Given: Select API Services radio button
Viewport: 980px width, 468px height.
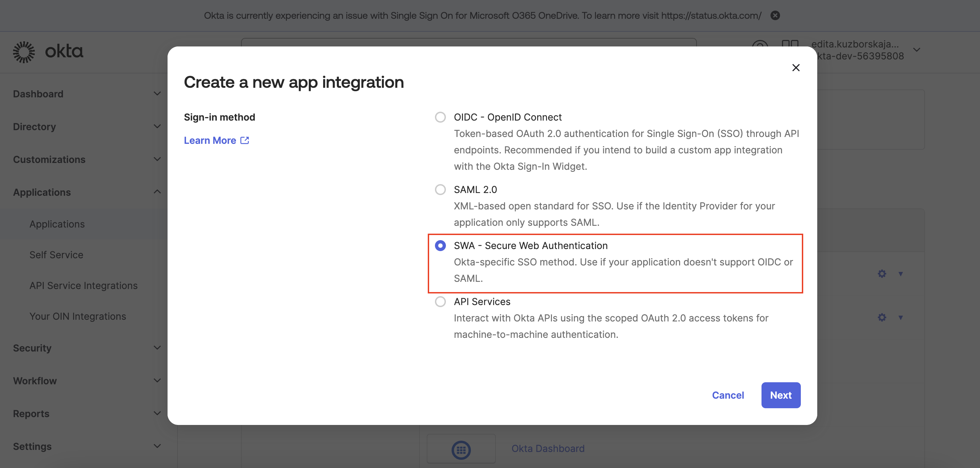Looking at the screenshot, I should click(440, 302).
